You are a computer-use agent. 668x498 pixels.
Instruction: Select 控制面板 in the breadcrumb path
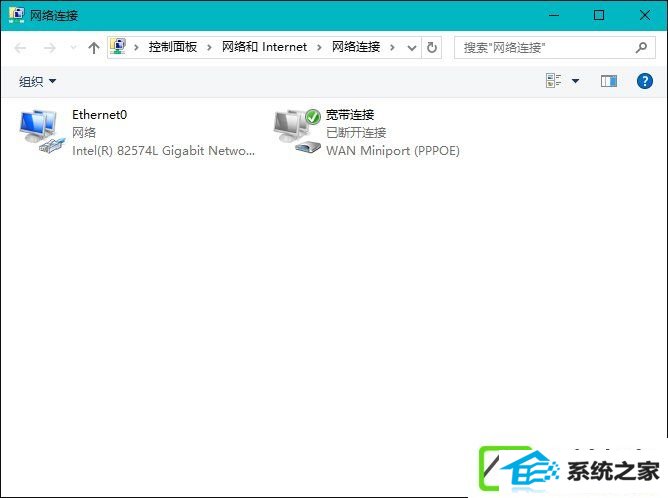[173, 47]
